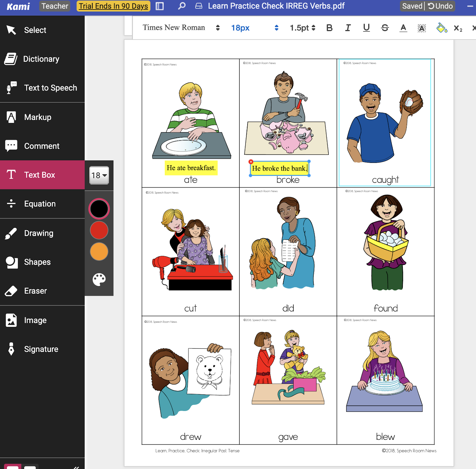476x469 pixels.
Task: Open the Signature tool
Action: 42,349
